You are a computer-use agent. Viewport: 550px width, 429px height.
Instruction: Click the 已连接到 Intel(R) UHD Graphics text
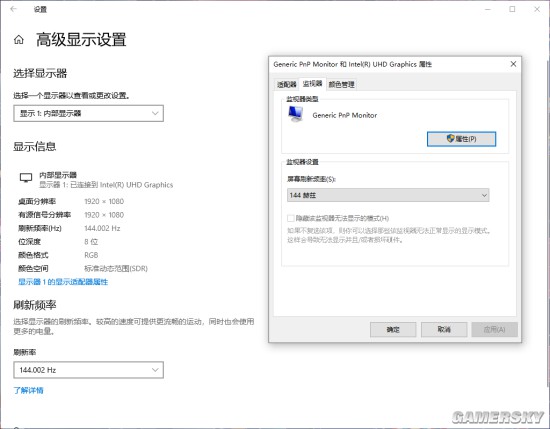pyautogui.click(x=122, y=185)
